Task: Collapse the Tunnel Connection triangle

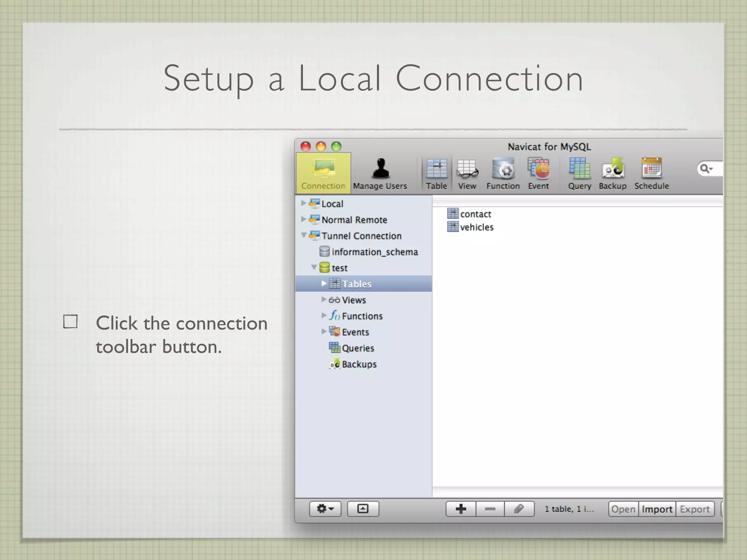Action: (303, 235)
